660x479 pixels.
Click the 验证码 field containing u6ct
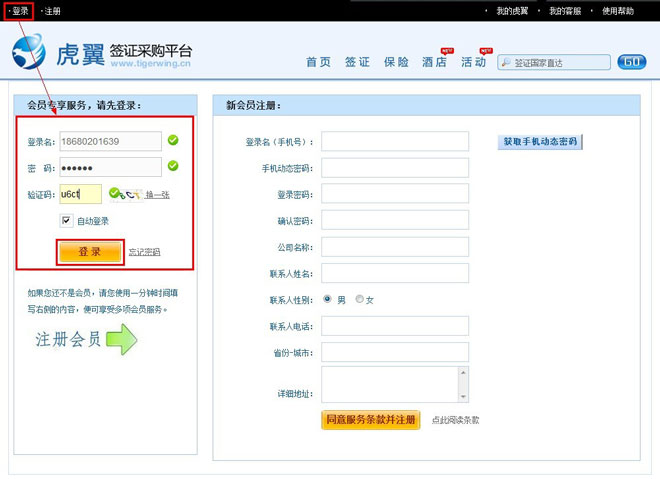coord(80,194)
